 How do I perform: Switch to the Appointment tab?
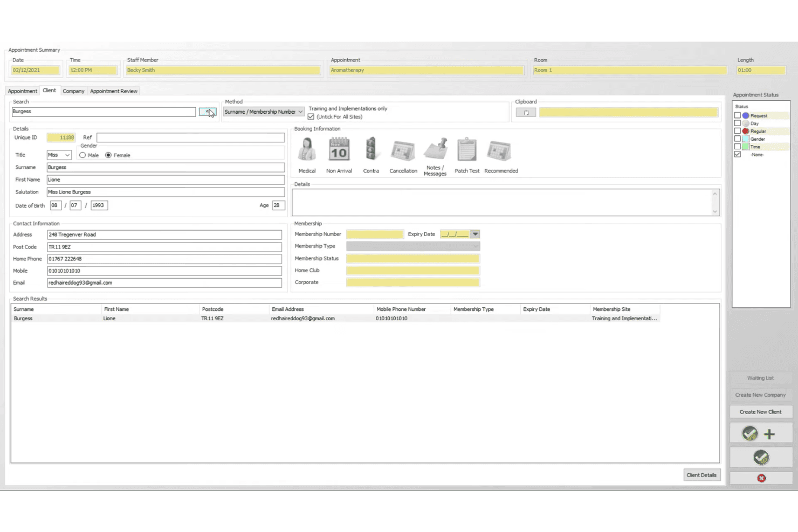(23, 91)
